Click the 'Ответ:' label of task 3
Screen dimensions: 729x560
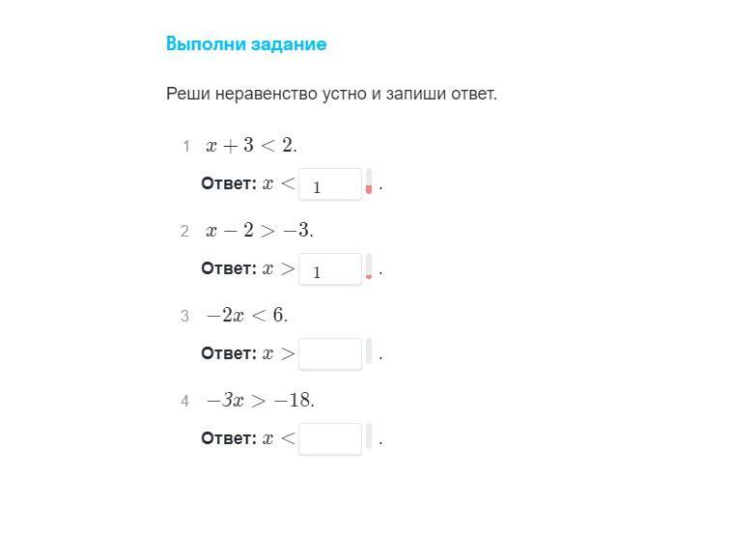point(229,353)
